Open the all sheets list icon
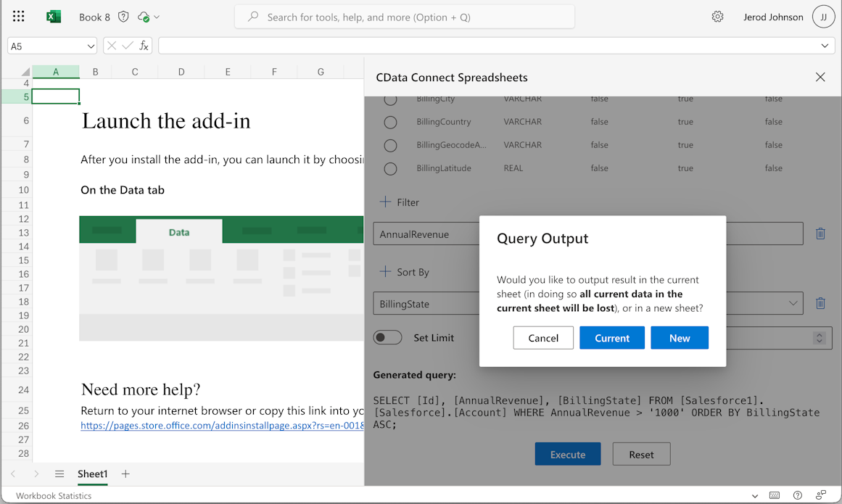 coord(59,474)
